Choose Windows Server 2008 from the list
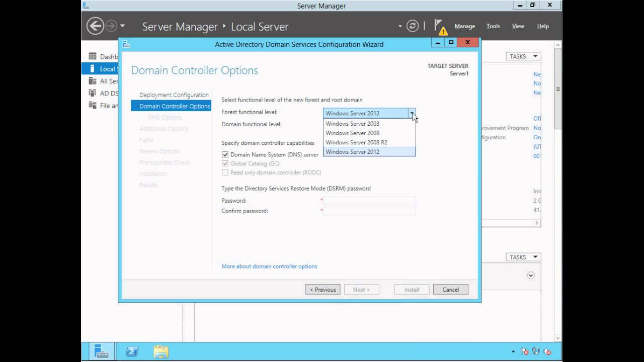This screenshot has height=362, width=644. 369,133
